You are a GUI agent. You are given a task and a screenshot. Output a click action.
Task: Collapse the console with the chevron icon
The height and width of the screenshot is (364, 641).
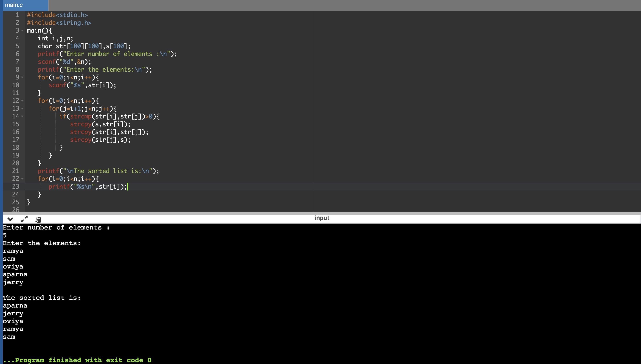[x=10, y=219]
